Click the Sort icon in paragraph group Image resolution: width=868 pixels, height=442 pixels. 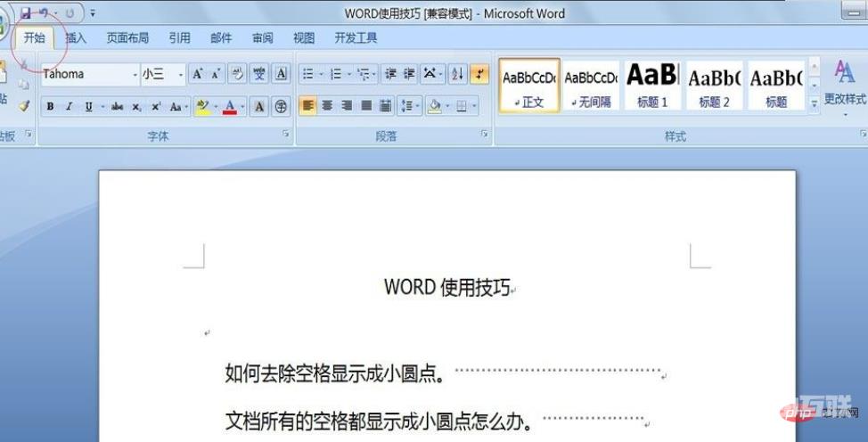point(457,75)
